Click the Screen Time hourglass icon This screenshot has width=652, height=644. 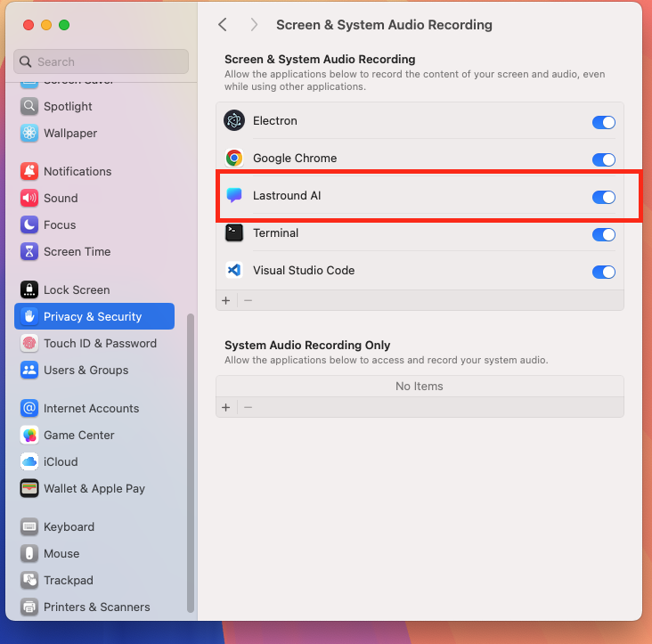29,251
